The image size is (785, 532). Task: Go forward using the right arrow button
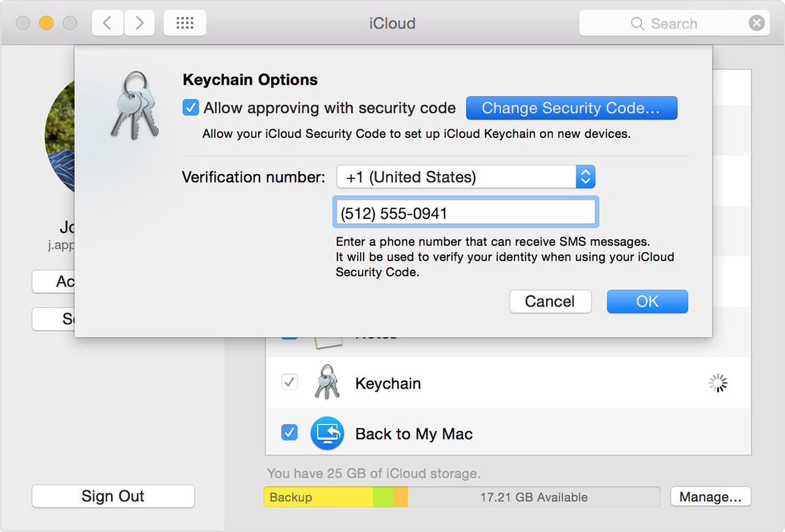coord(140,23)
